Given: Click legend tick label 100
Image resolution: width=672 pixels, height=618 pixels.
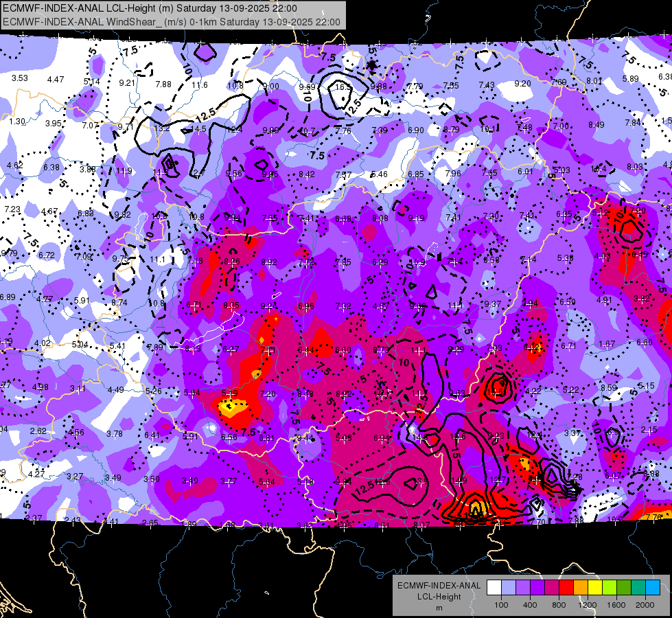Looking at the screenshot, I should (501, 605).
